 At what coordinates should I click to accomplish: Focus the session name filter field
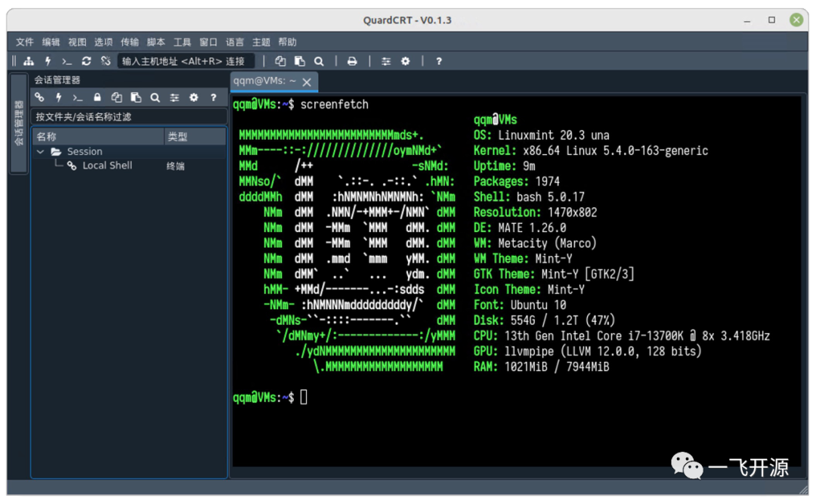129,116
